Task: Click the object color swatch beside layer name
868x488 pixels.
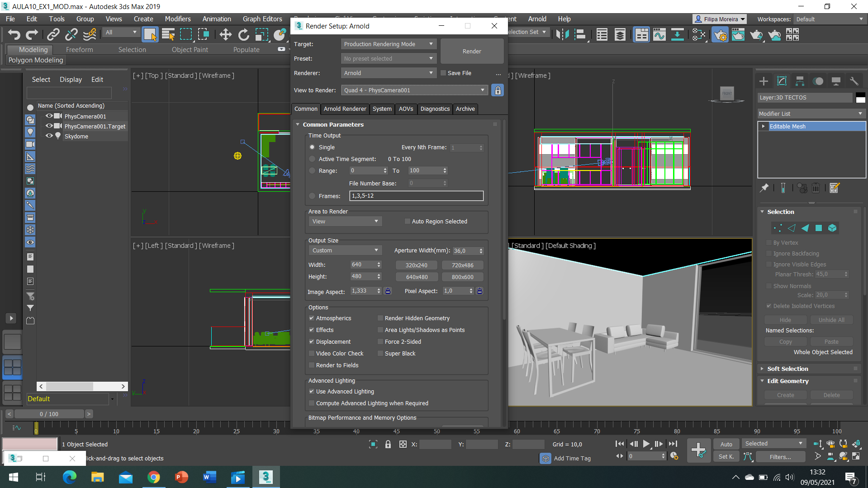Action: 860,98
